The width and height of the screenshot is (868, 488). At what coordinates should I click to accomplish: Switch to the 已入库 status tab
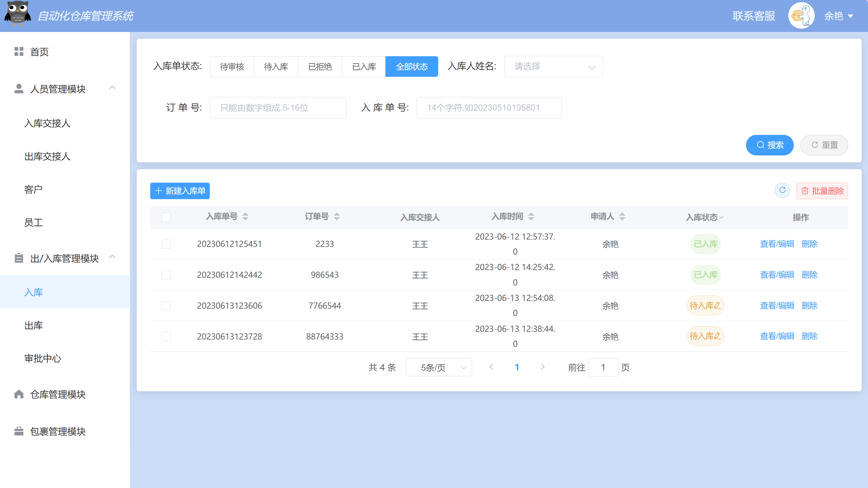click(x=363, y=67)
